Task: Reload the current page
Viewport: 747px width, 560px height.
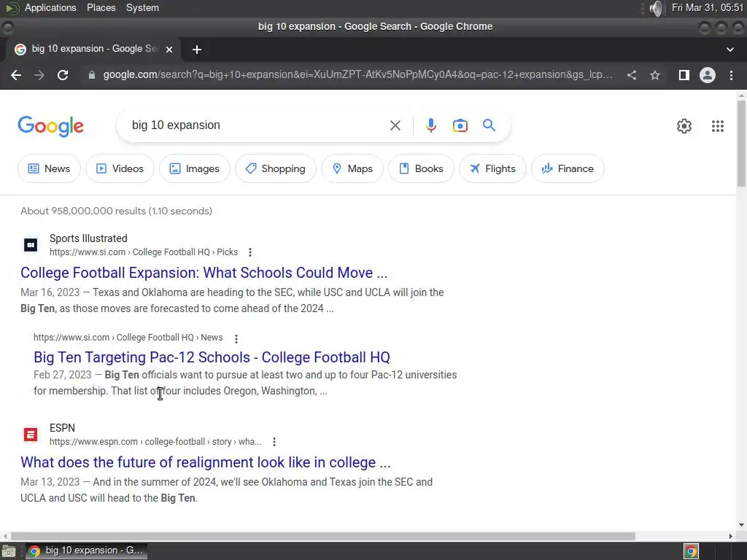Action: click(63, 75)
